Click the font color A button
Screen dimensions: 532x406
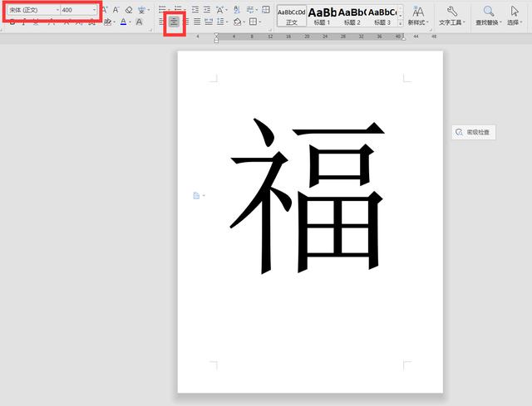122,22
